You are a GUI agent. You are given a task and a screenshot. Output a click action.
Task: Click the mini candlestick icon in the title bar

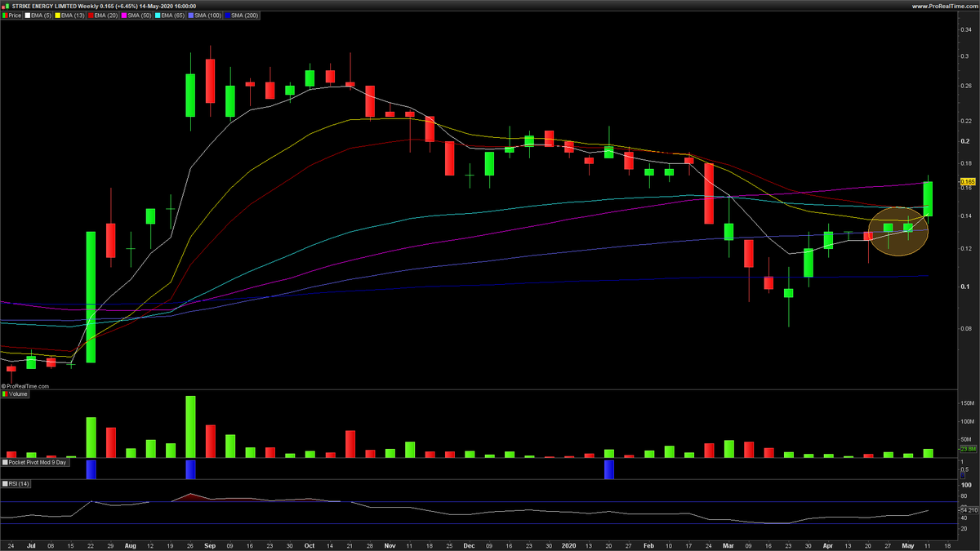point(7,4)
